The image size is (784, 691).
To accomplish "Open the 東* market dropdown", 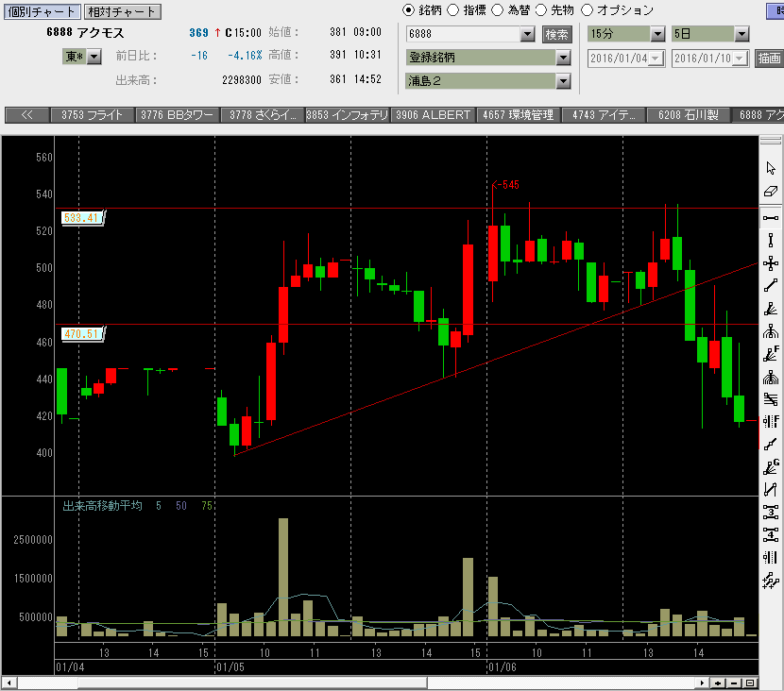I will coord(94,57).
